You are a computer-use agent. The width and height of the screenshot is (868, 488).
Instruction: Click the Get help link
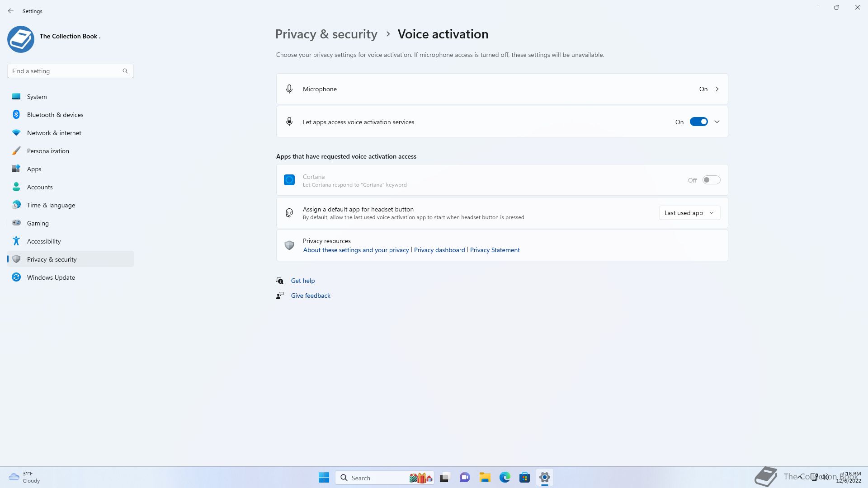pyautogui.click(x=302, y=281)
